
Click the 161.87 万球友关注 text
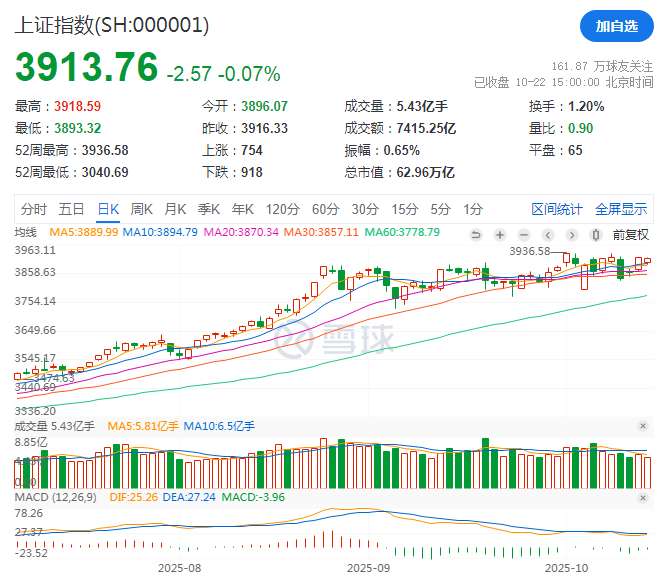click(602, 67)
